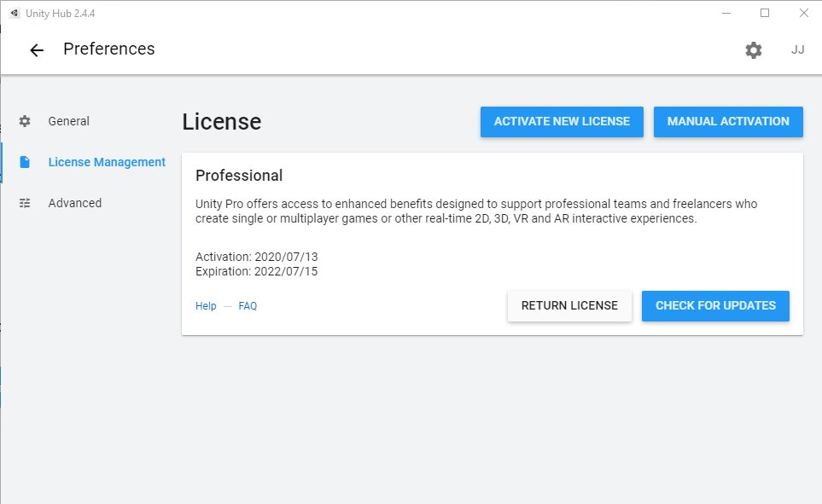The width and height of the screenshot is (822, 504).
Task: Click CHECK FOR UPDATES button
Action: (715, 306)
